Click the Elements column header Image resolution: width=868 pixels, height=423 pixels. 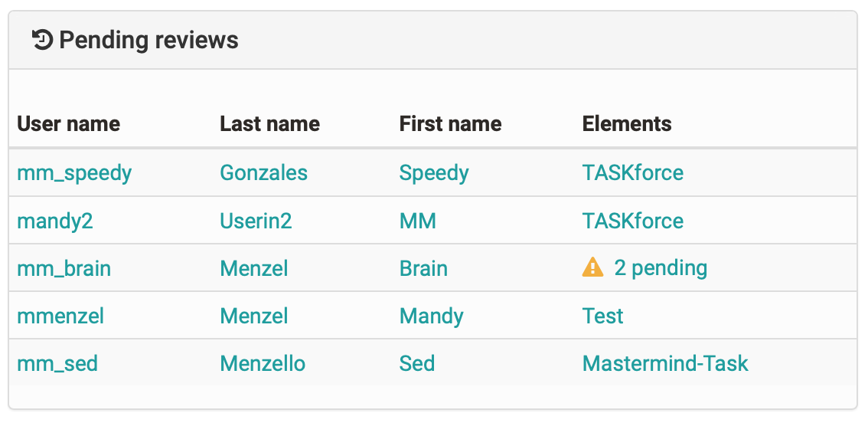pos(627,123)
